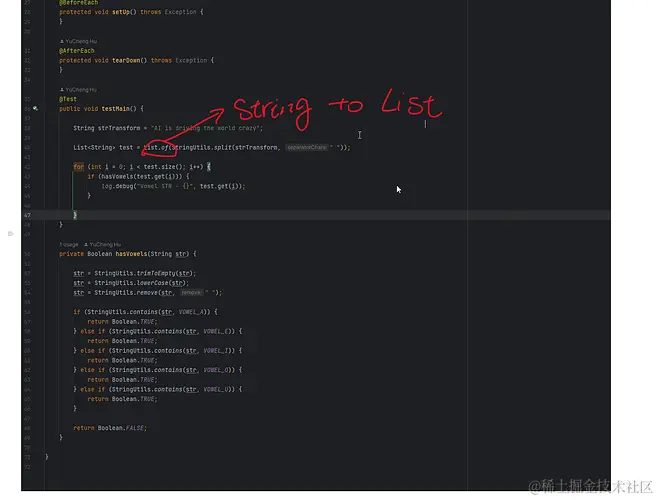Click the List<String> type in test declaration
The width and height of the screenshot is (658, 500).
94,147
